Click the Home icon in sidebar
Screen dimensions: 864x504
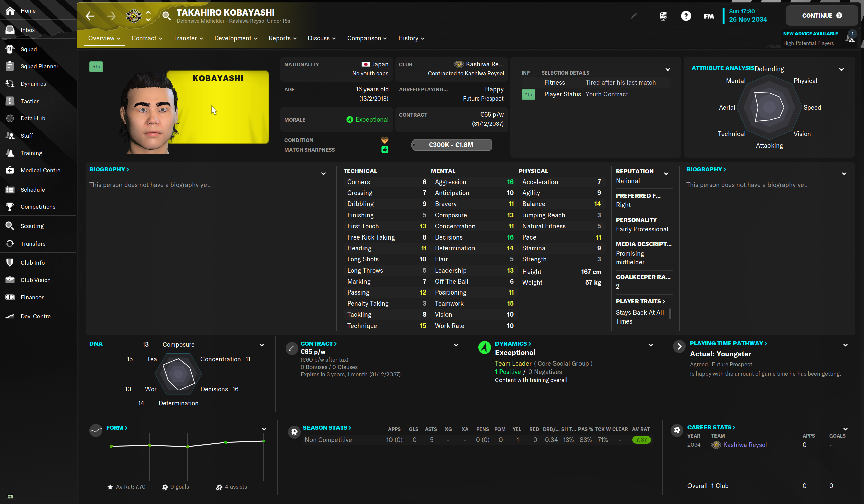[10, 10]
